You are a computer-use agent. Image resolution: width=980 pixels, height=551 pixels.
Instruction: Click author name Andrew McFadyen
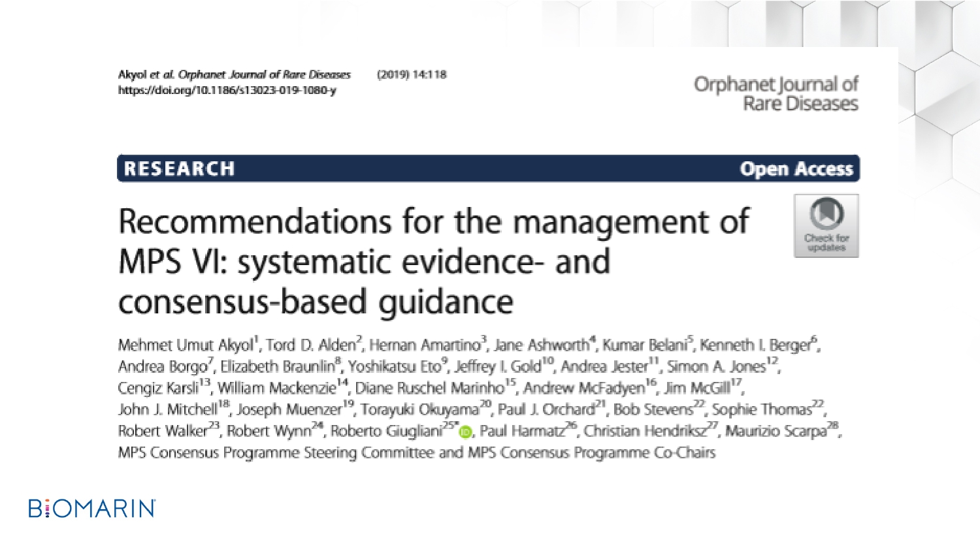click(x=584, y=388)
